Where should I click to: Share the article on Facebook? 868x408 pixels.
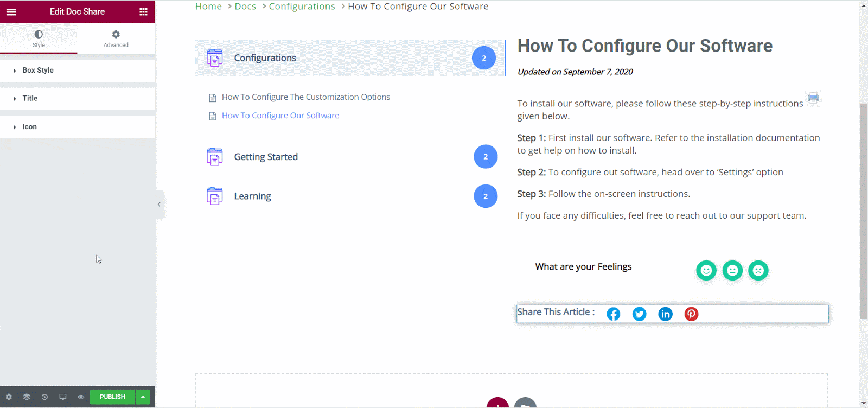pos(613,314)
